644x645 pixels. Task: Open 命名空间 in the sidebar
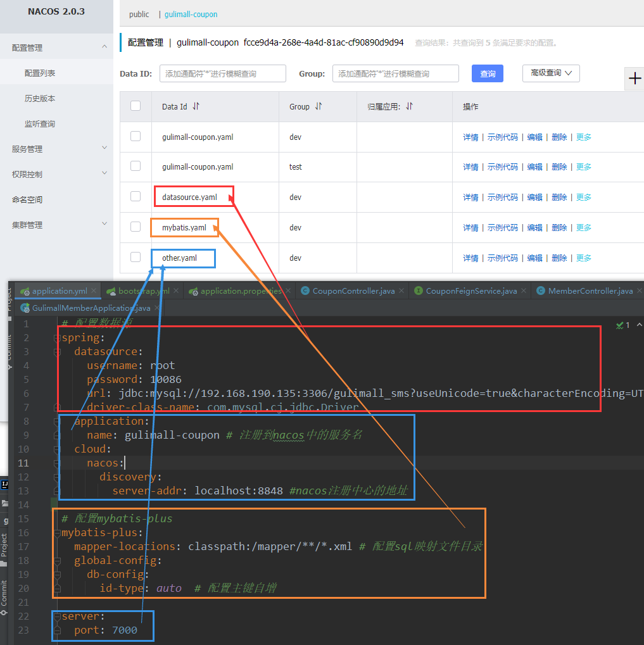click(27, 200)
